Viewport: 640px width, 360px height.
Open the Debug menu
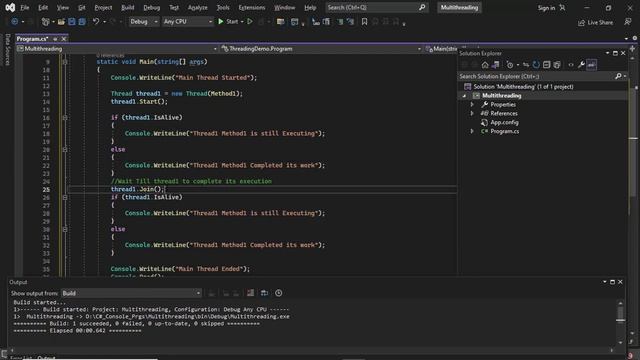[x=151, y=7]
